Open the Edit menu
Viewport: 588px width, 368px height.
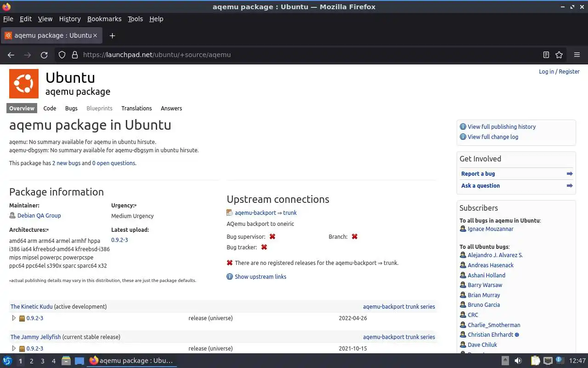click(x=26, y=19)
